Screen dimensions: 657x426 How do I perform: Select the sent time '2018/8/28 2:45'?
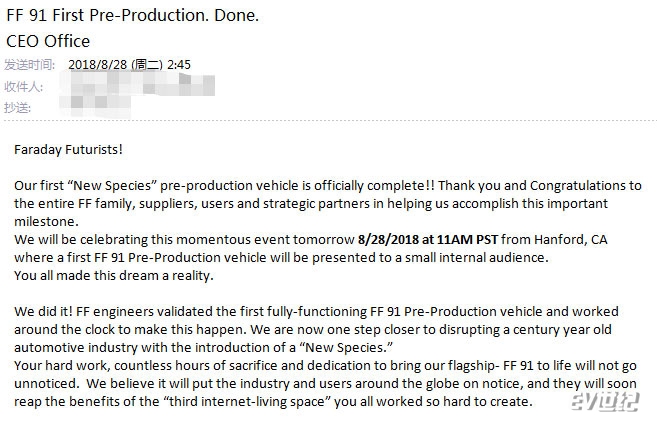[129, 65]
